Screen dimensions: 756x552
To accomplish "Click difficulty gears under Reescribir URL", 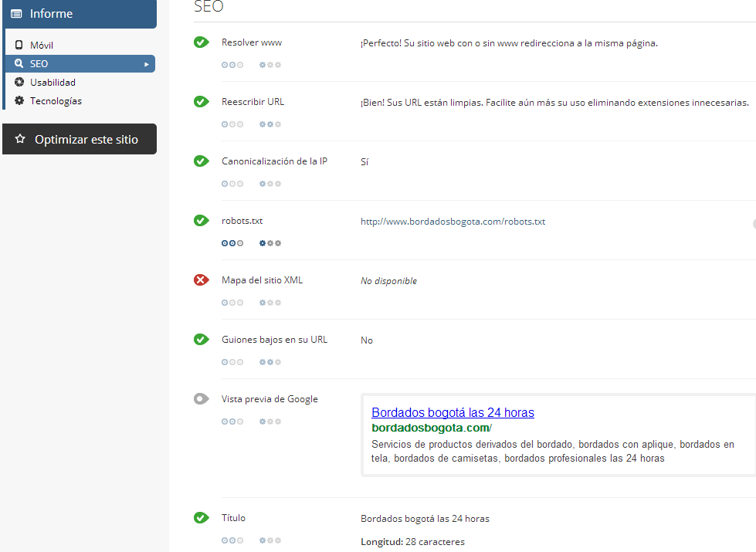I will (270, 124).
